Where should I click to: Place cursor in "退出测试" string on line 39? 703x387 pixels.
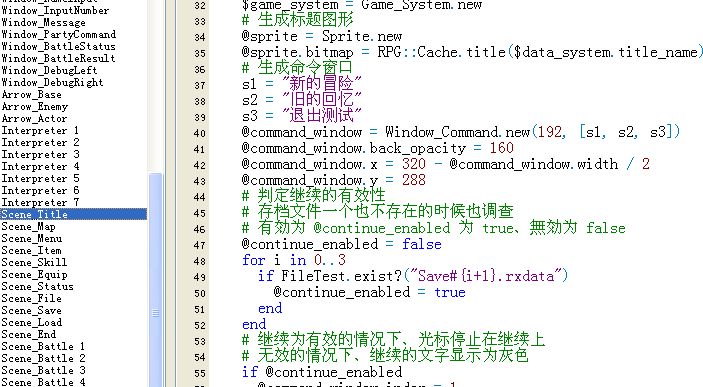[321, 115]
